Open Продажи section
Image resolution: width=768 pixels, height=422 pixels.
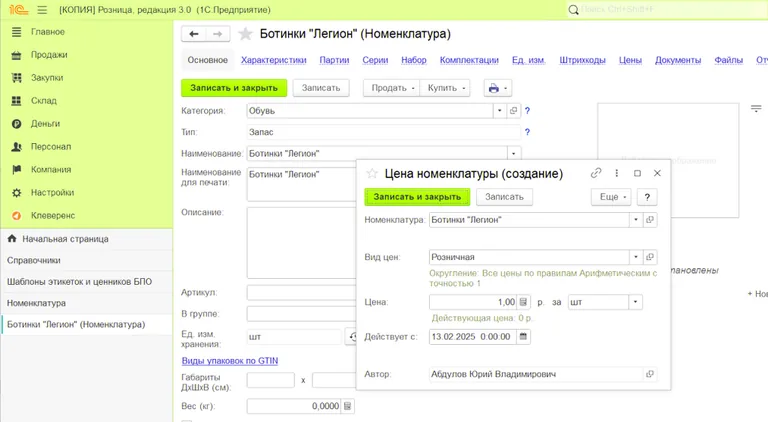click(49, 55)
